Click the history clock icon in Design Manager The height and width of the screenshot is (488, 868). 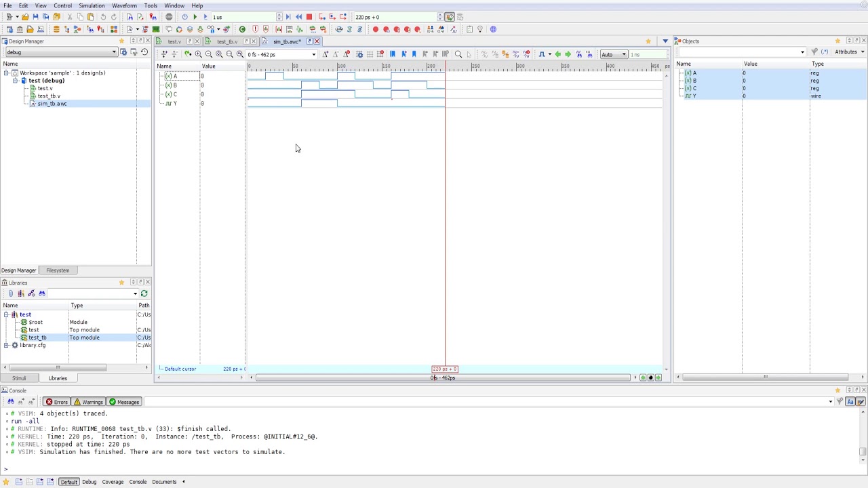[144, 52]
